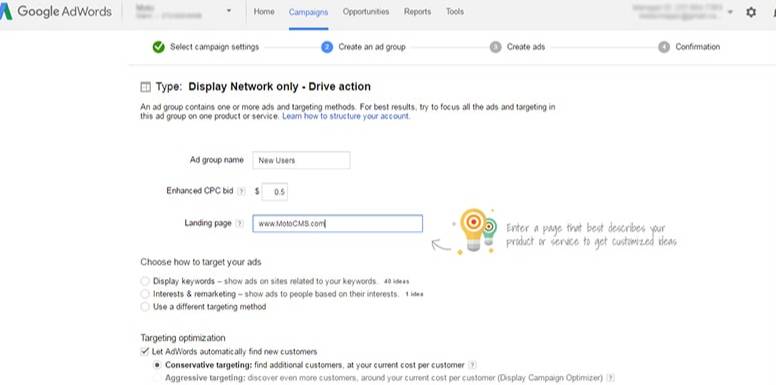The image size is (776, 385).
Task: Click the Enhanced CPC bid amount field
Action: (x=275, y=192)
